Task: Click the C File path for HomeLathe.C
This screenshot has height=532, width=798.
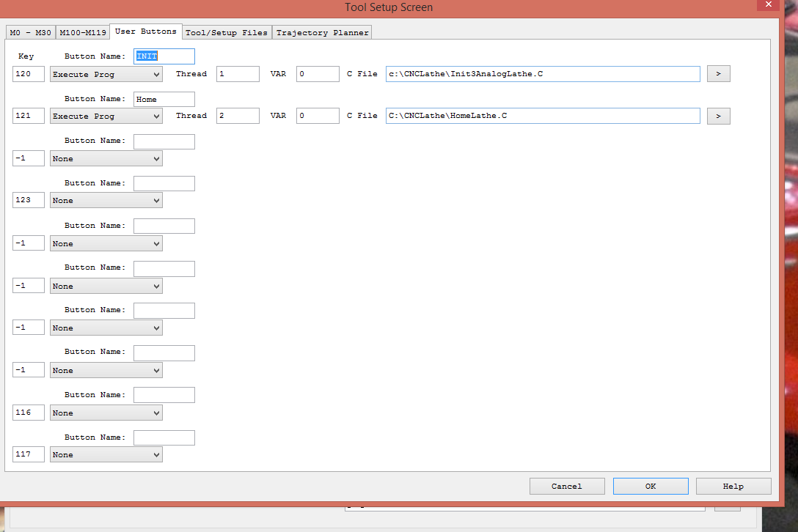Action: point(542,116)
